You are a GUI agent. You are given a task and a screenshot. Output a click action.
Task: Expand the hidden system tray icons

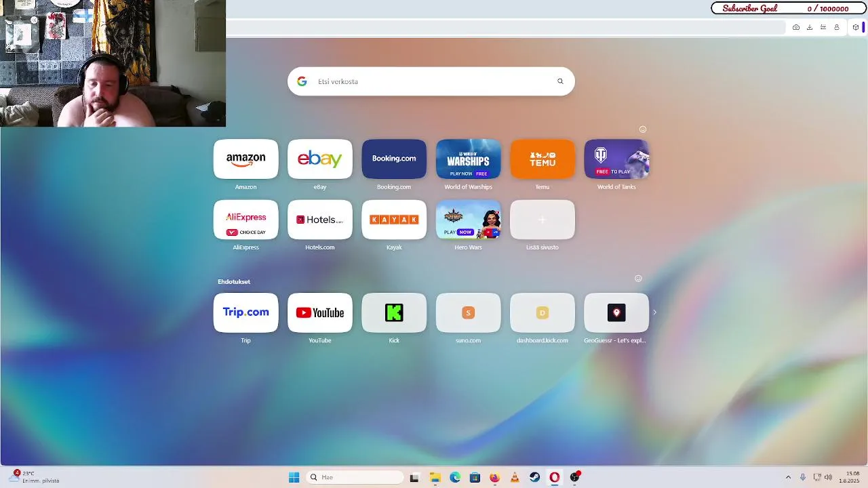pyautogui.click(x=788, y=477)
